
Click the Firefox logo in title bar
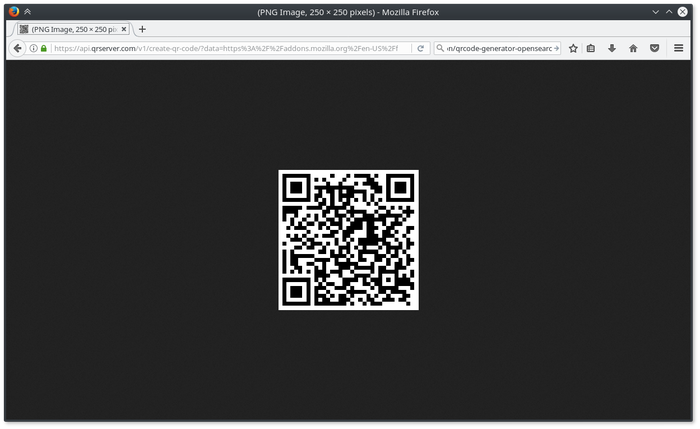click(x=14, y=12)
